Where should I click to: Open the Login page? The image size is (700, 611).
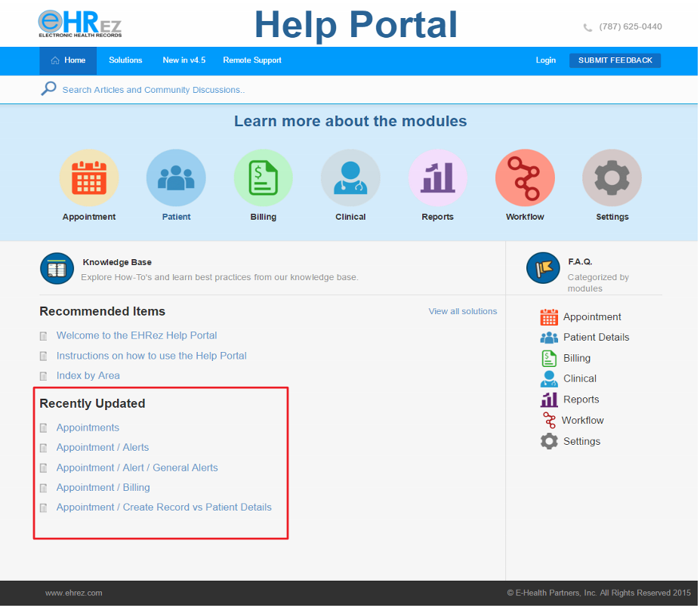[545, 60]
